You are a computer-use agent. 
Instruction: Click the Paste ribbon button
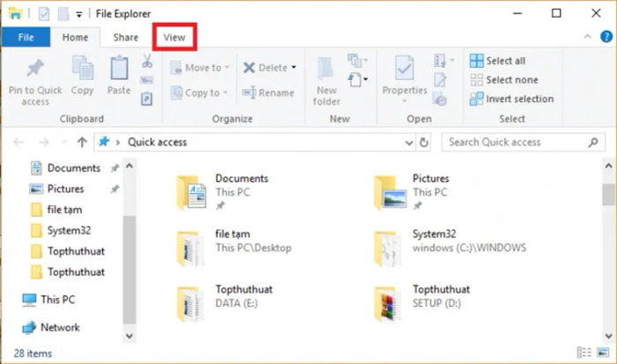(x=119, y=76)
